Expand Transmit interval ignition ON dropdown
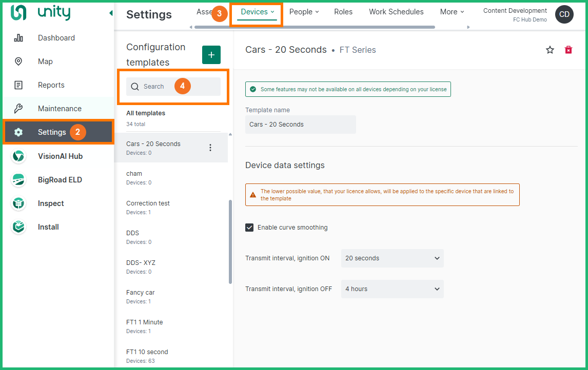Image resolution: width=588 pixels, height=370 pixels. click(x=392, y=258)
